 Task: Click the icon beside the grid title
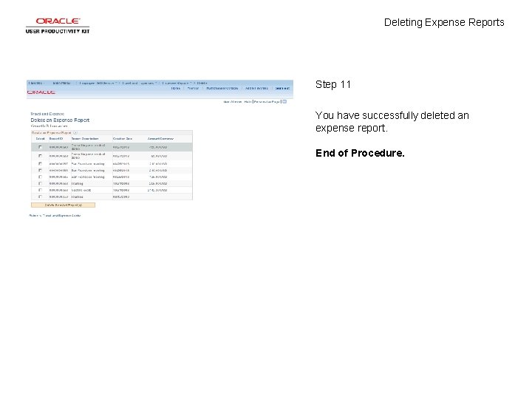75,133
